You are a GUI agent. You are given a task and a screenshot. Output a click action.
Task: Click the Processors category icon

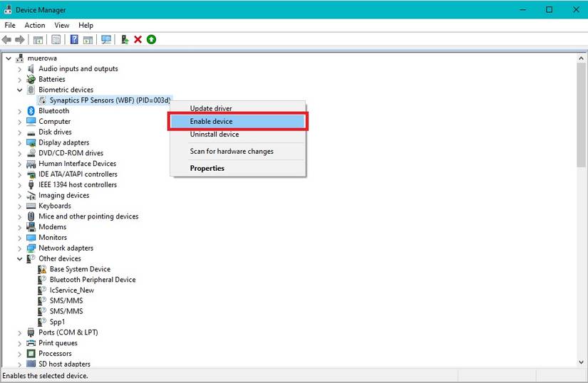(x=31, y=353)
